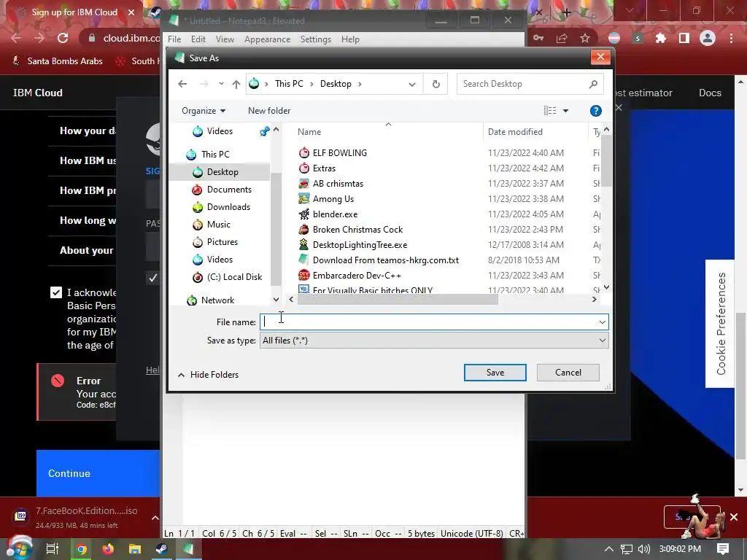
Task: Open Chrome three-dot menu
Action: tap(731, 38)
